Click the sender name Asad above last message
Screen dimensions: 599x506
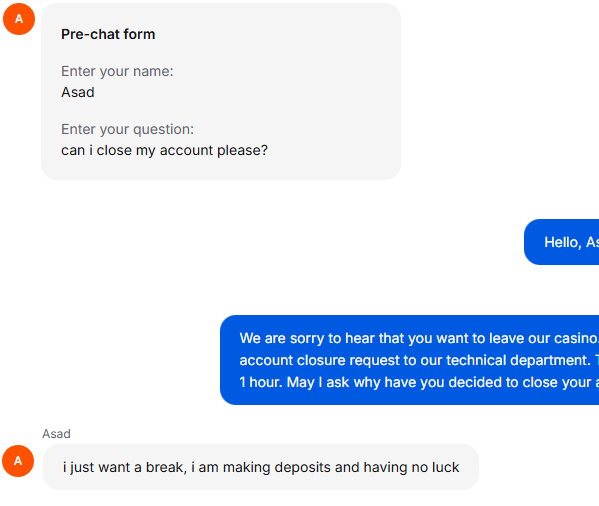pos(56,434)
